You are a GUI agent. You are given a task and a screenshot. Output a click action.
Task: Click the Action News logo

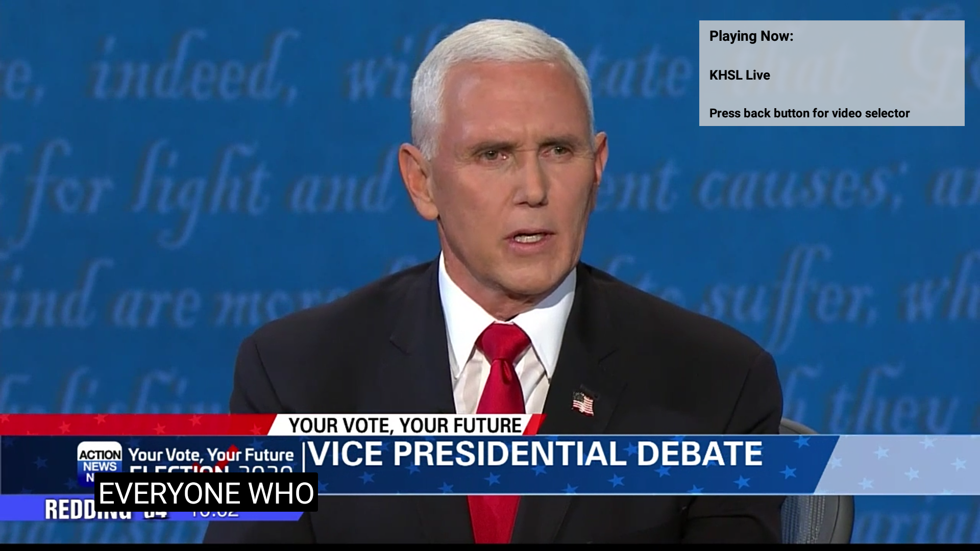click(x=100, y=462)
